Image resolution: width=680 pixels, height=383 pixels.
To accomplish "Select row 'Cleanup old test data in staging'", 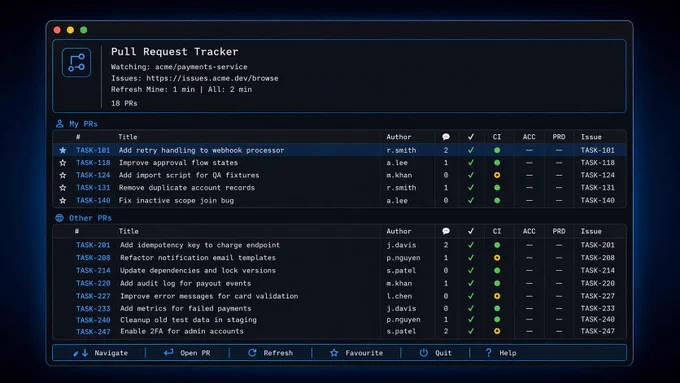I will tap(340, 320).
